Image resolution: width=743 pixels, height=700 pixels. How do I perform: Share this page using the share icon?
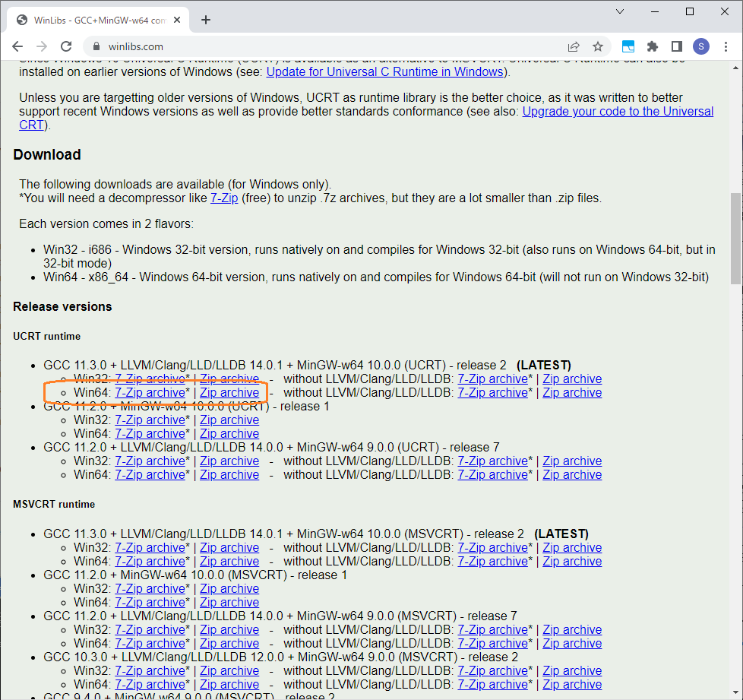point(574,46)
